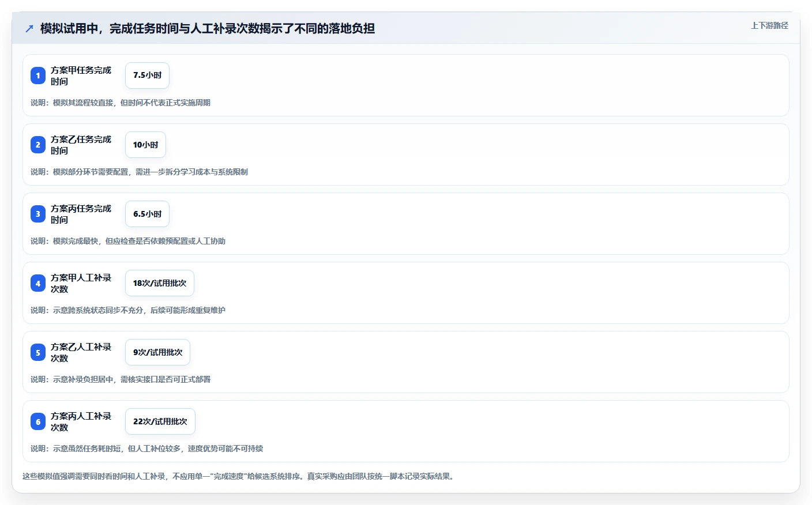
Task: Select the 方案乙人工补录次数 label
Action: [x=81, y=352]
